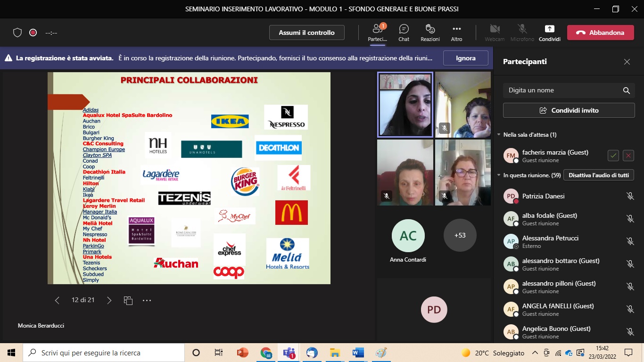Toggle alba fodale's microphone icon
The height and width of the screenshot is (362, 644).
pyautogui.click(x=630, y=219)
